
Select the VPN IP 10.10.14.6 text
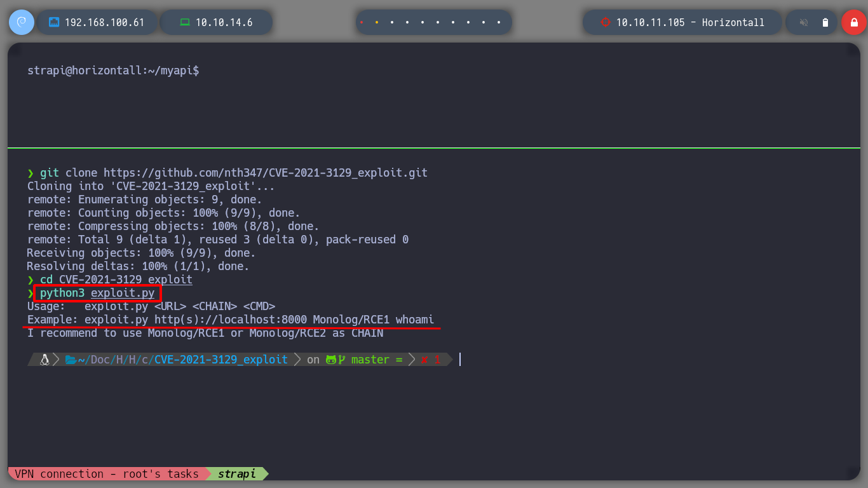(x=224, y=22)
